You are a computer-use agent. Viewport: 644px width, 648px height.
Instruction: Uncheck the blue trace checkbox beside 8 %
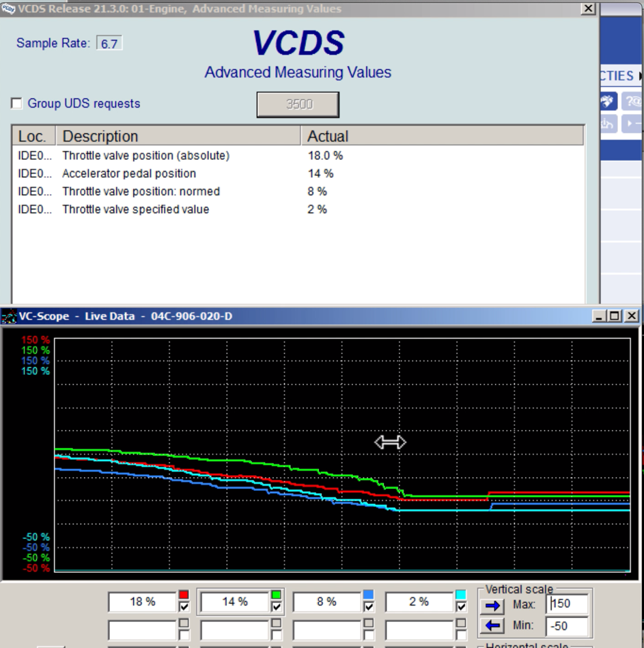point(368,606)
